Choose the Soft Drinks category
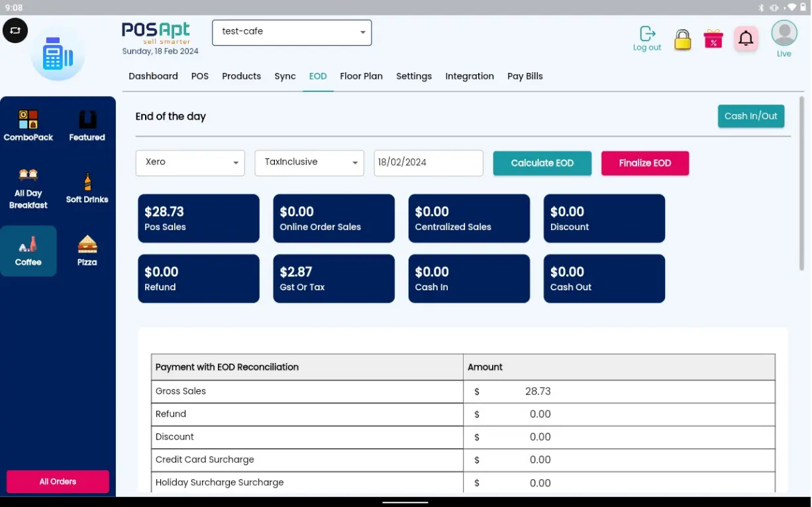The image size is (812, 507). [x=87, y=188]
